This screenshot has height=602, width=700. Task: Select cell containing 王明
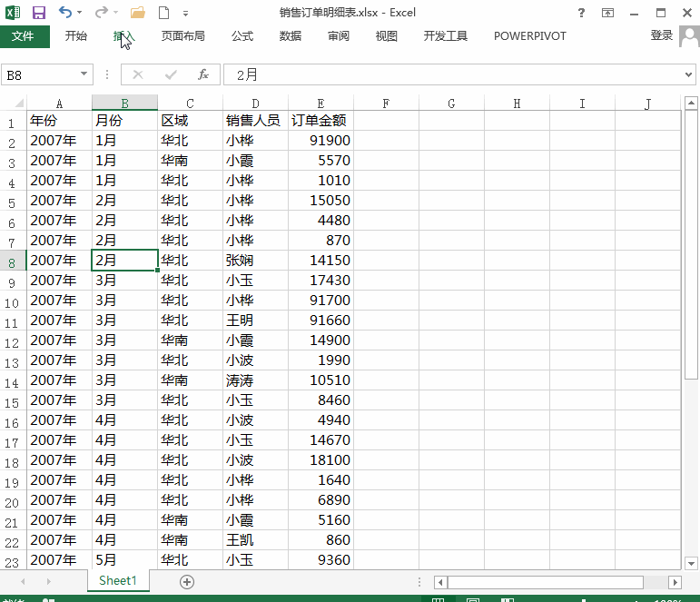pos(255,321)
